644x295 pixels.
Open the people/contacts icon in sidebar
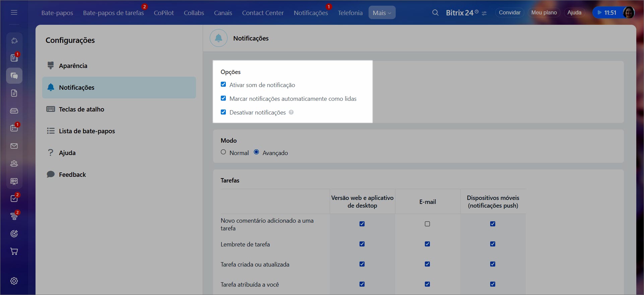(14, 164)
